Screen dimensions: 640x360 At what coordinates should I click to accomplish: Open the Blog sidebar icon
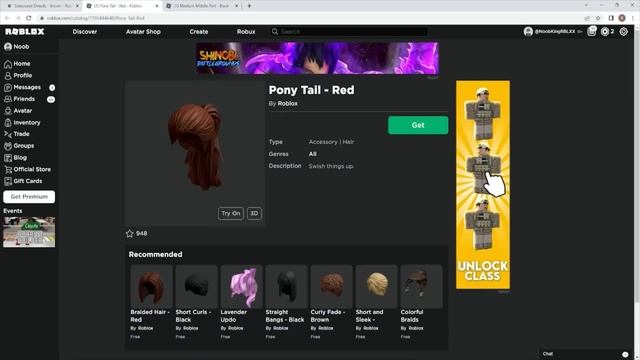coord(8,158)
